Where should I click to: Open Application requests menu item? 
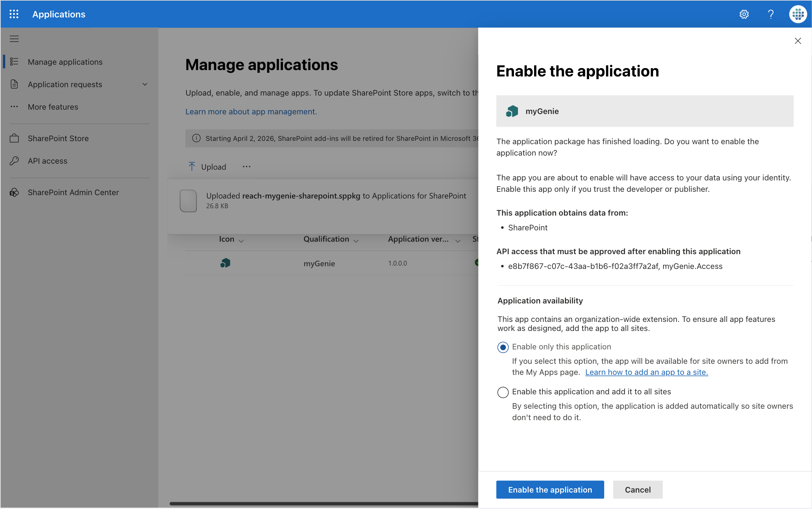point(65,84)
